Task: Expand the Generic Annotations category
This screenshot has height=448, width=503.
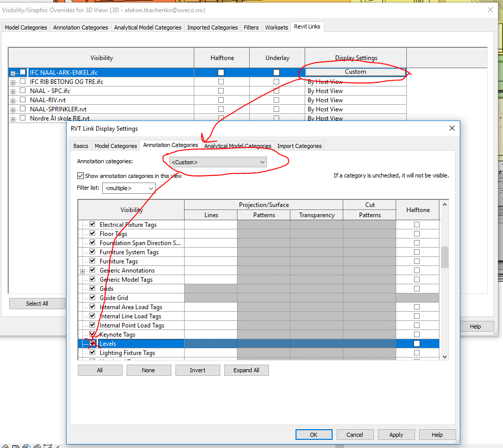Action: click(83, 270)
